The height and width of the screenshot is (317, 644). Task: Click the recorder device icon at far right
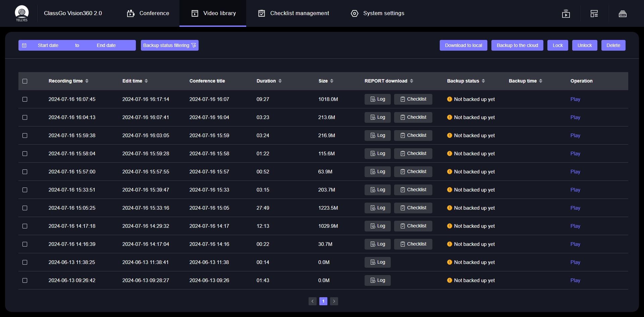[x=623, y=14]
